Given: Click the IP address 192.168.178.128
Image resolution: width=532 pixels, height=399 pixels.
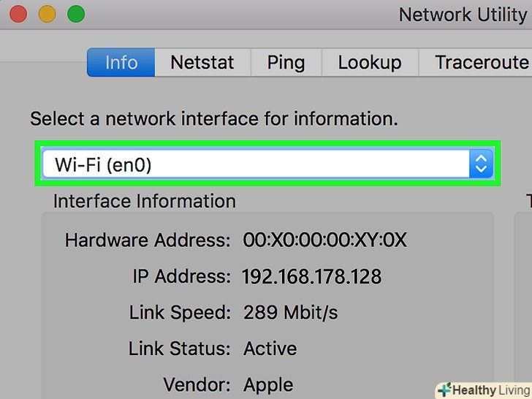Looking at the screenshot, I should (x=312, y=277).
